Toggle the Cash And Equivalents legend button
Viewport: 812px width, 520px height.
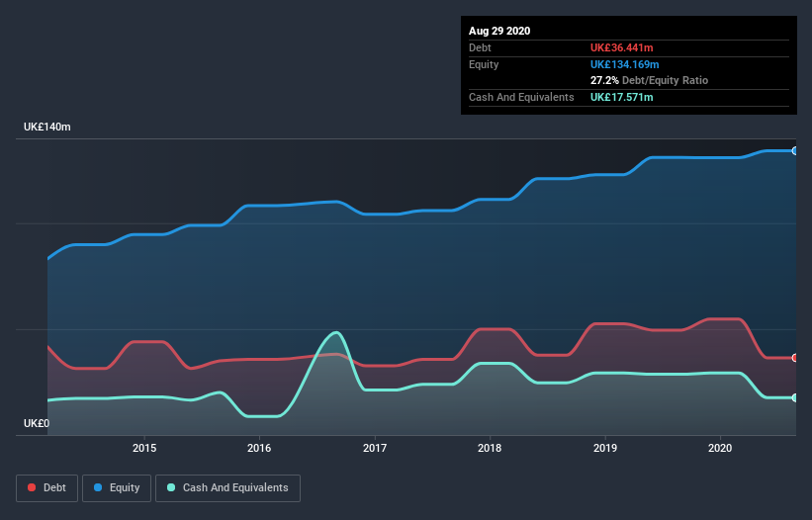(x=227, y=488)
